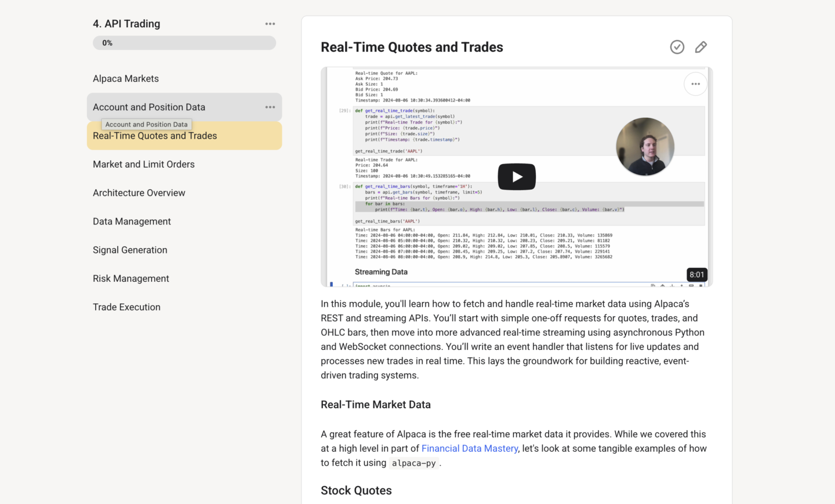Click the 4. API Trading section title
This screenshot has height=504, width=835.
tap(126, 24)
